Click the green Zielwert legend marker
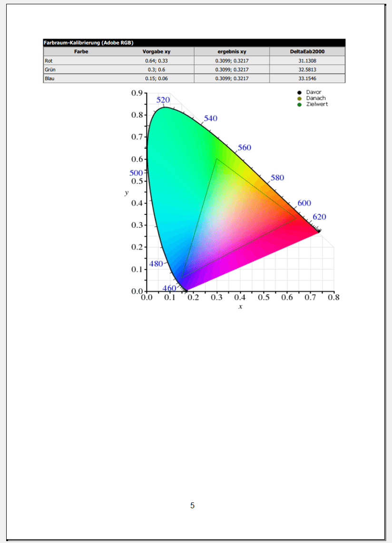392x543 pixels. click(299, 104)
